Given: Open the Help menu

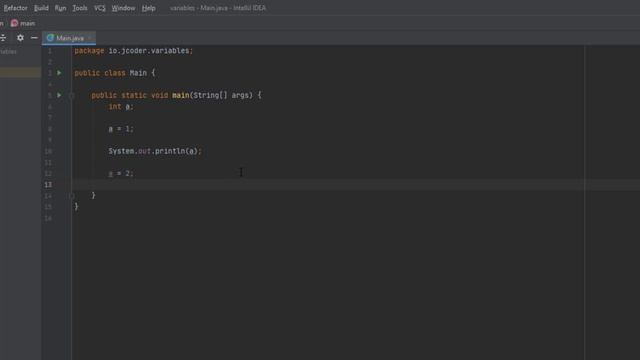Looking at the screenshot, I should pyautogui.click(x=149, y=8).
